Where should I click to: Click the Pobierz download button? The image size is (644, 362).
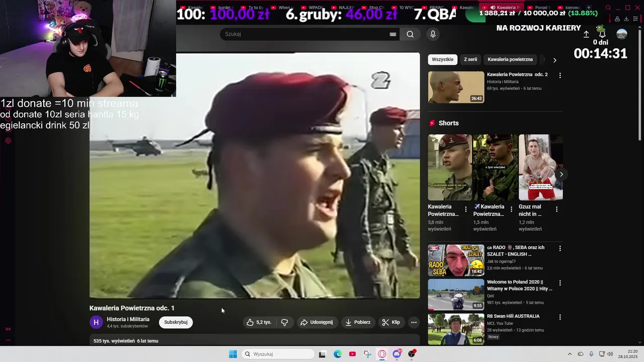point(358,322)
